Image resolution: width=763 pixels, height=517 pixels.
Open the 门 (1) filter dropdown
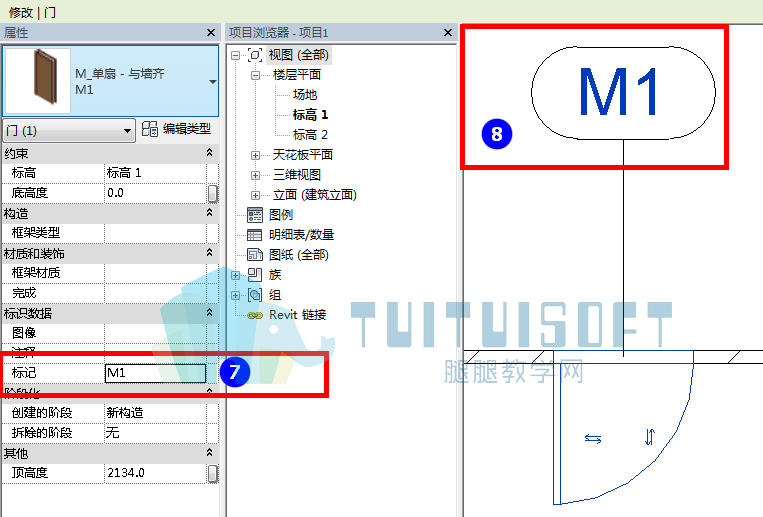pyautogui.click(x=69, y=130)
